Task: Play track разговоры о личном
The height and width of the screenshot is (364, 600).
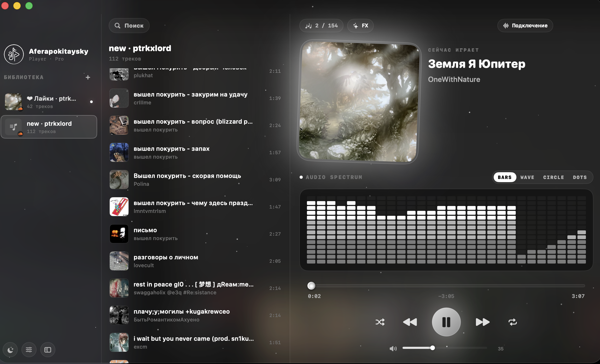Action: click(195, 261)
